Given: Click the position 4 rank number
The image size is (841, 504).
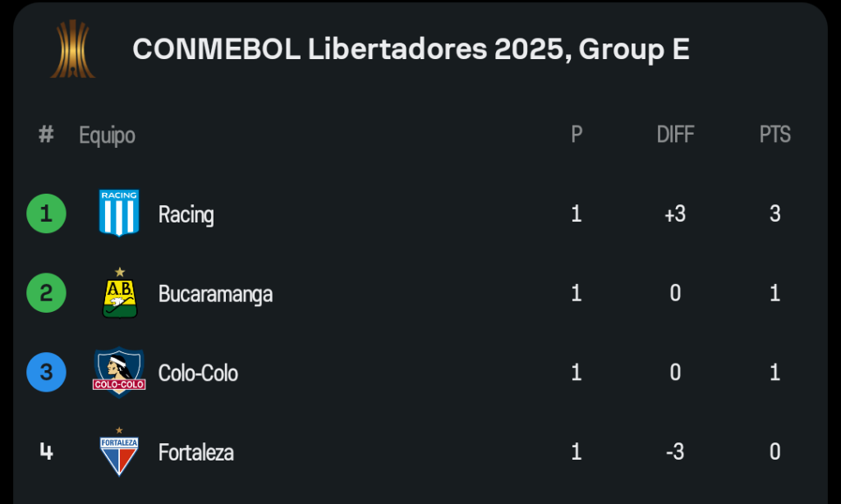Looking at the screenshot, I should [46, 452].
